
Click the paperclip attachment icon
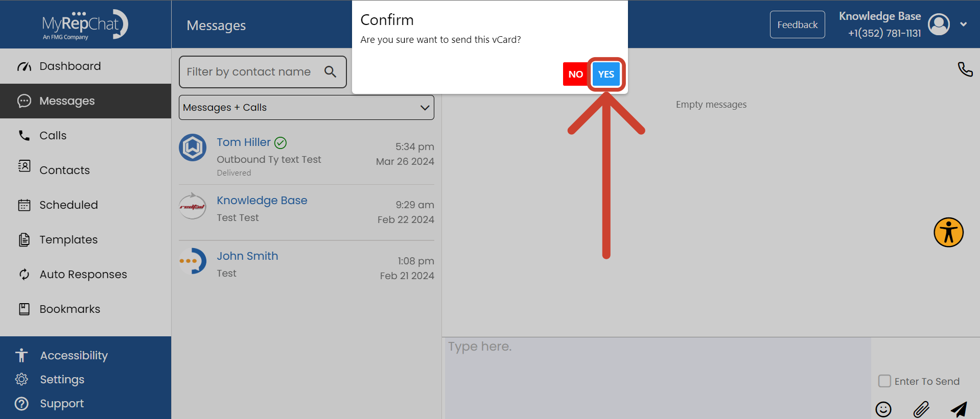(921, 409)
